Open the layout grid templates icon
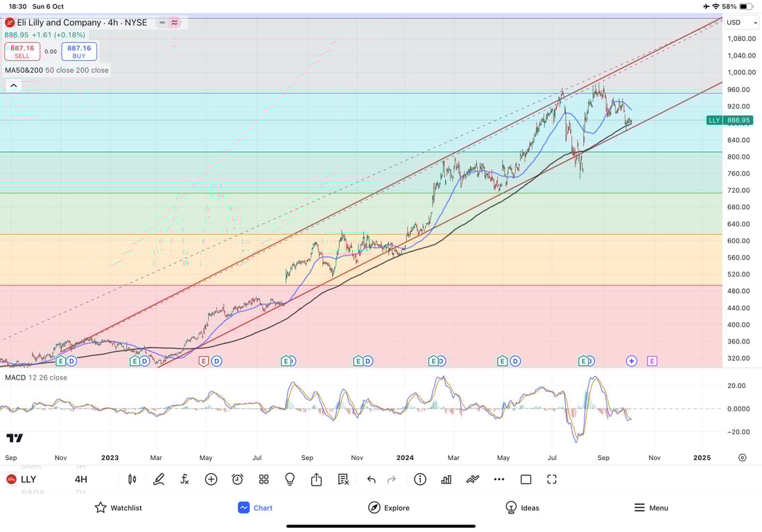 (x=264, y=479)
